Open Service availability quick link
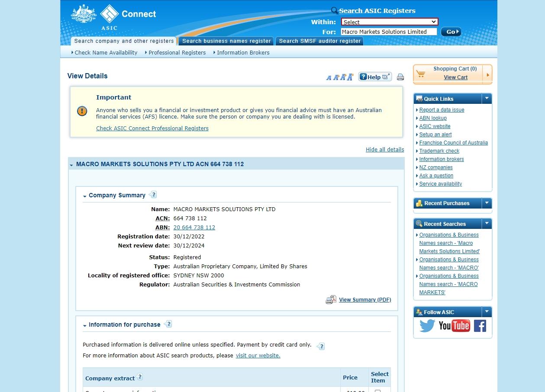Image resolution: width=545 pixels, height=392 pixels. [441, 184]
